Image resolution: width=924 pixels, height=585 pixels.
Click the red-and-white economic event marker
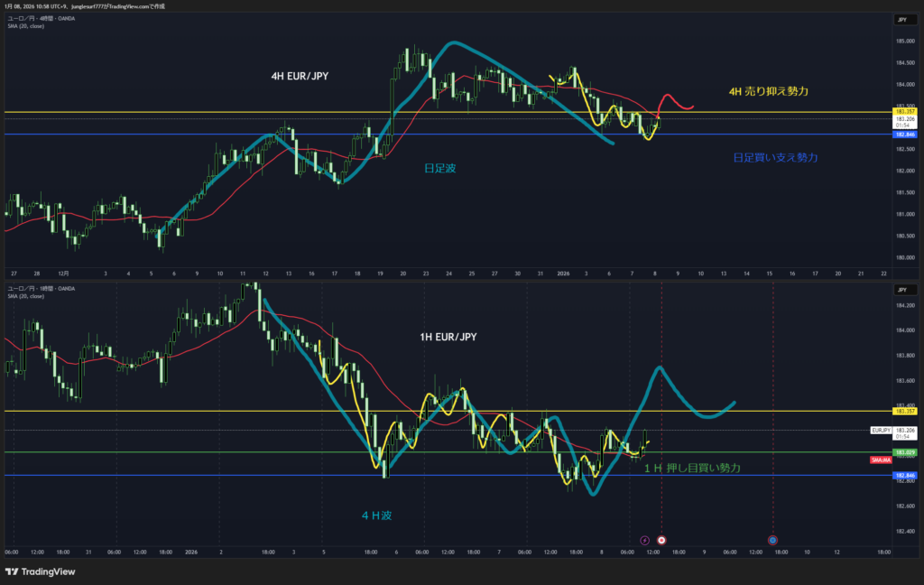click(661, 540)
